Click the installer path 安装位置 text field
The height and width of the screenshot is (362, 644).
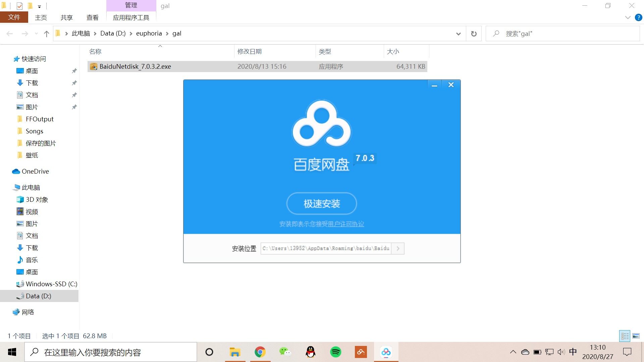coord(326,248)
